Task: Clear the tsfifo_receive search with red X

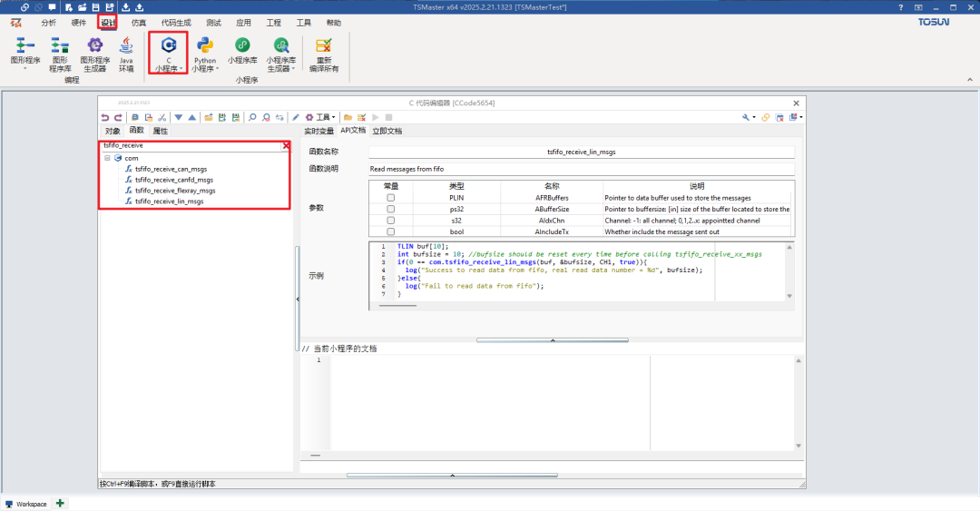Action: [286, 145]
